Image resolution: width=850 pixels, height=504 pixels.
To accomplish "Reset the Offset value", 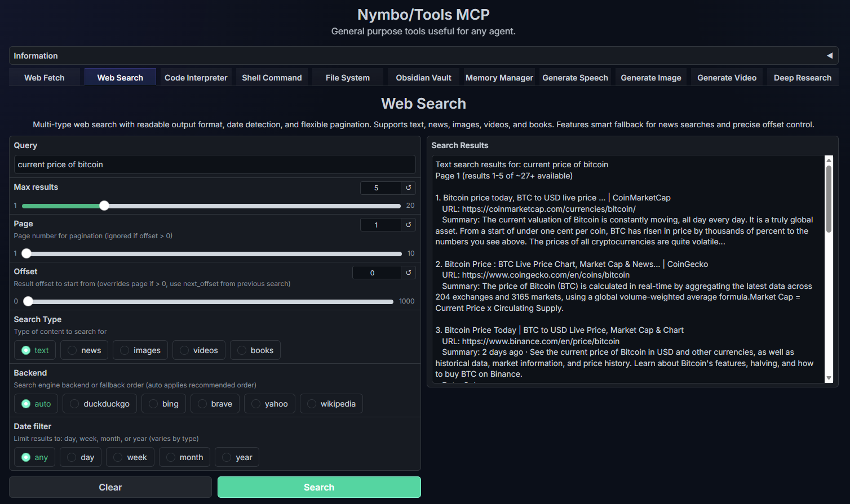I will 408,273.
